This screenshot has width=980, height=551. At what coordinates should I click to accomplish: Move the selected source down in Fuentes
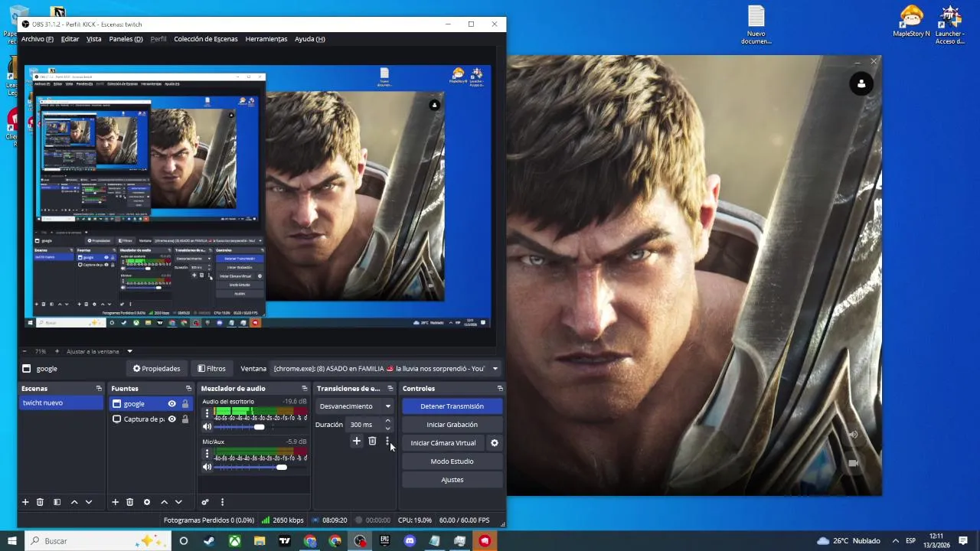[178, 502]
